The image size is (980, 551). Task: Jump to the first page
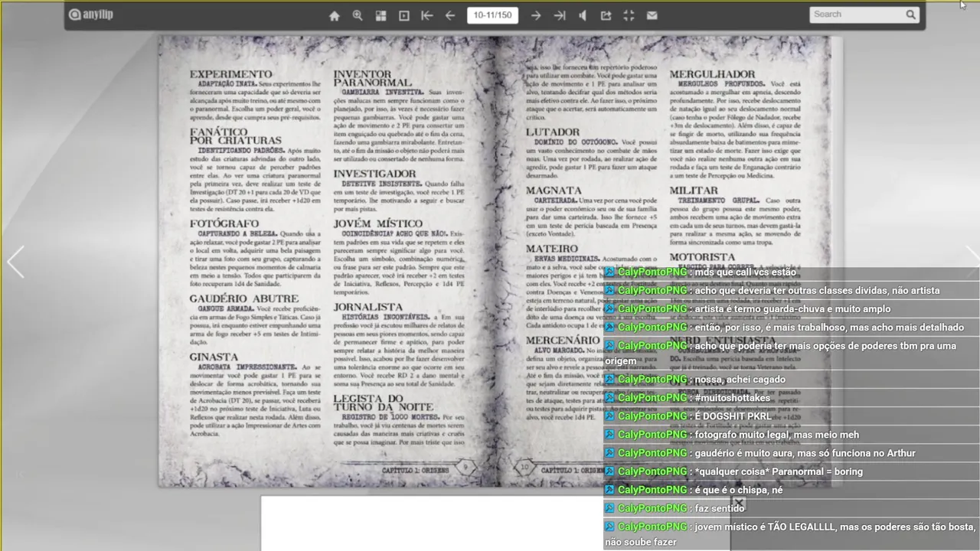427,15
